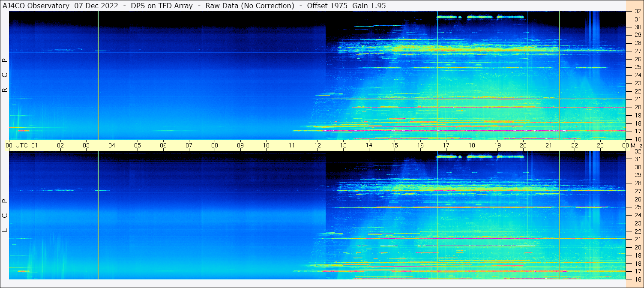The height and width of the screenshot is (288, 644).
Task: Click '24' on LCP frequency scale
Action: [638, 216]
